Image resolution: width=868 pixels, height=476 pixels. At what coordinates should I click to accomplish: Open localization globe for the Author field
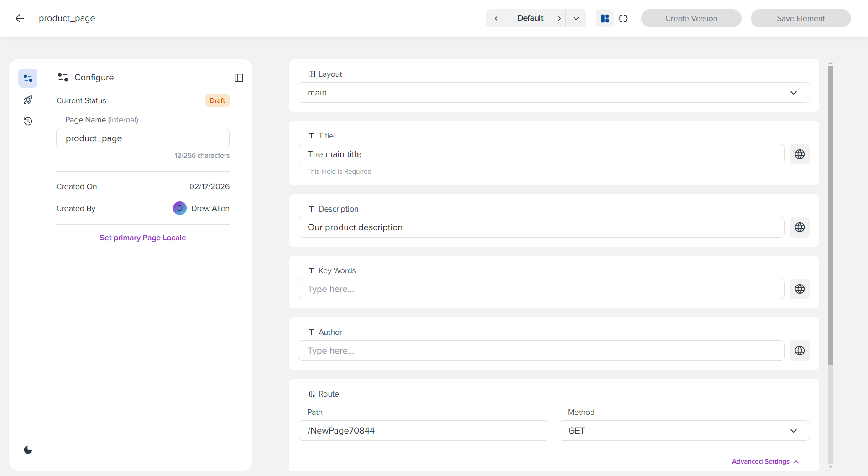click(800, 350)
